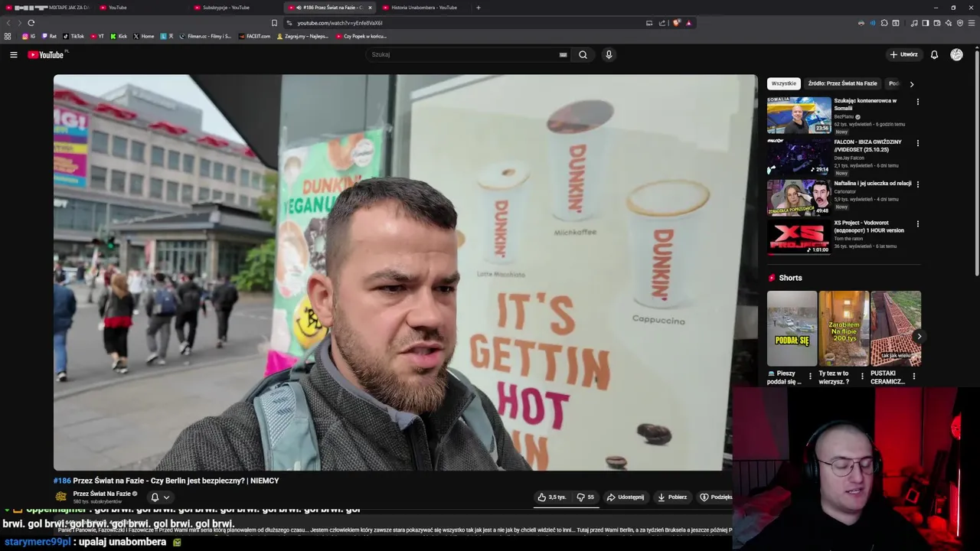The width and height of the screenshot is (980, 551).
Task: Open Brave Shields lion icon
Action: tap(676, 23)
